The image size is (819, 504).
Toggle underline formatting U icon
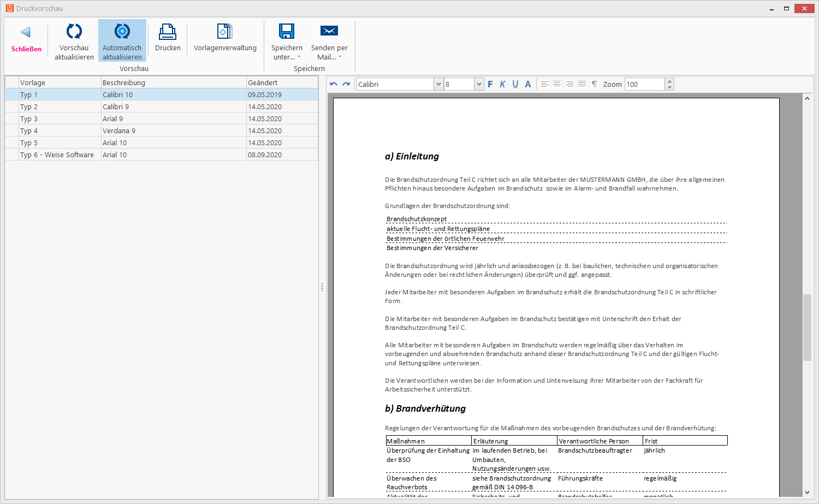(x=515, y=84)
